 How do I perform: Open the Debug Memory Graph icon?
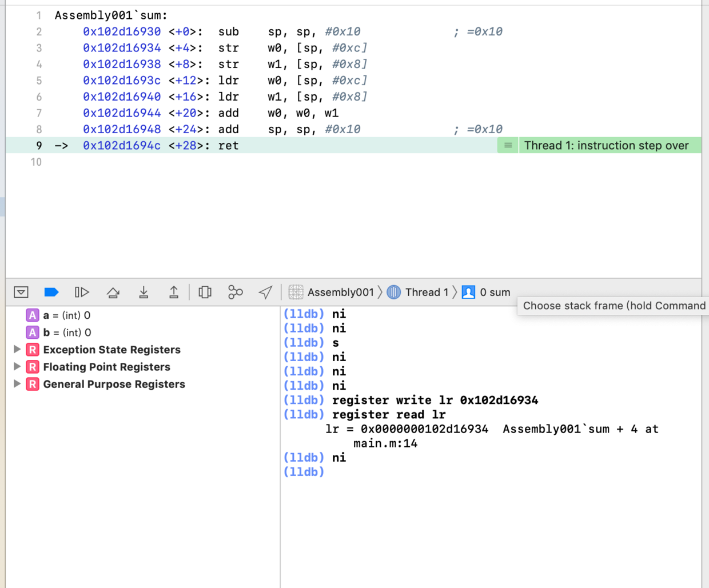[x=235, y=292]
